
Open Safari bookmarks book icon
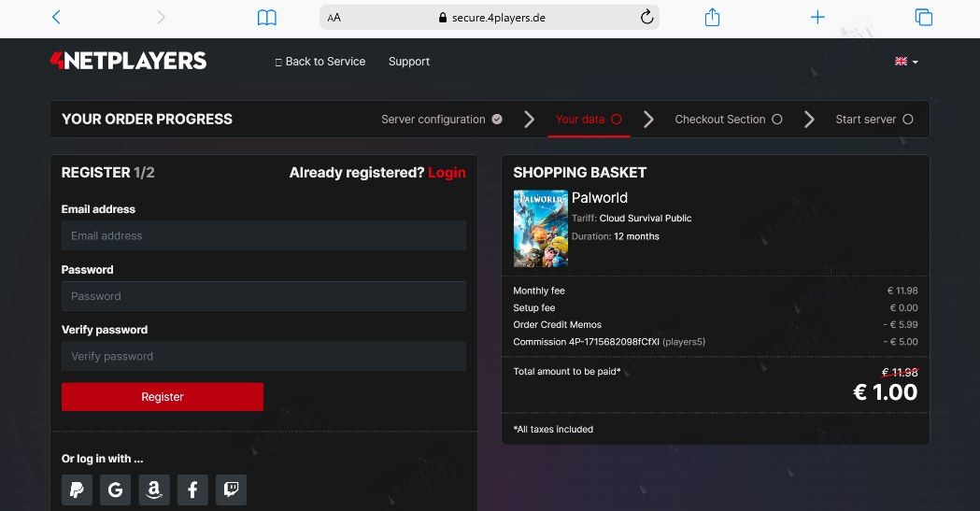point(267,18)
